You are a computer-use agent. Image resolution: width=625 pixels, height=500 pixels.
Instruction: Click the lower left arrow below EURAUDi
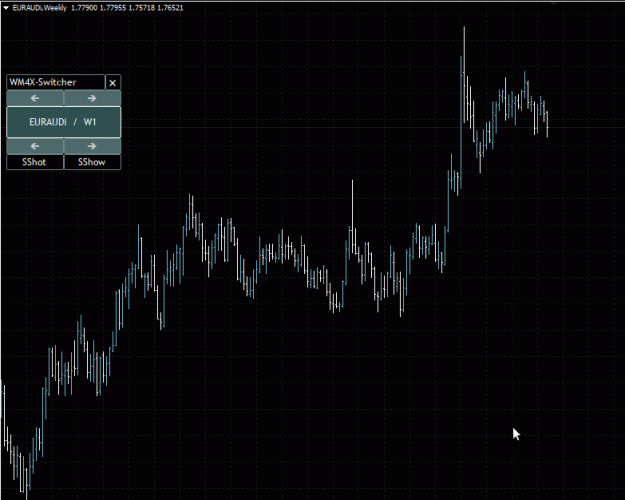click(35, 146)
